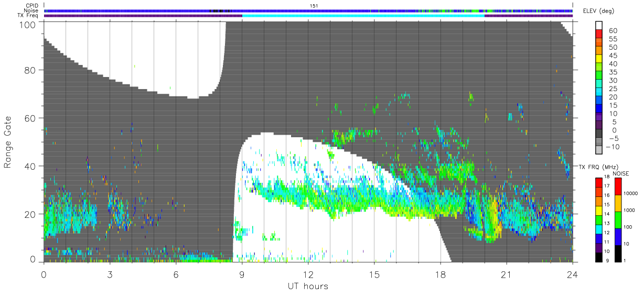
Task: Click the Range Gate axis title
Action: pos(8,142)
